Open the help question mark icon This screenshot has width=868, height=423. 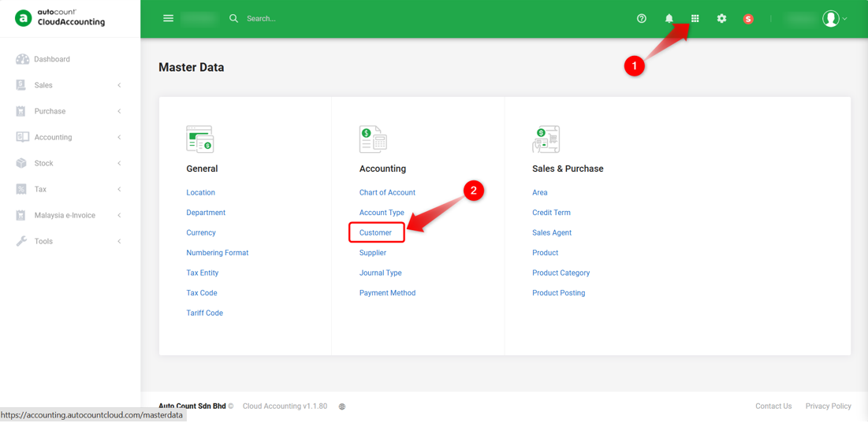pos(642,18)
